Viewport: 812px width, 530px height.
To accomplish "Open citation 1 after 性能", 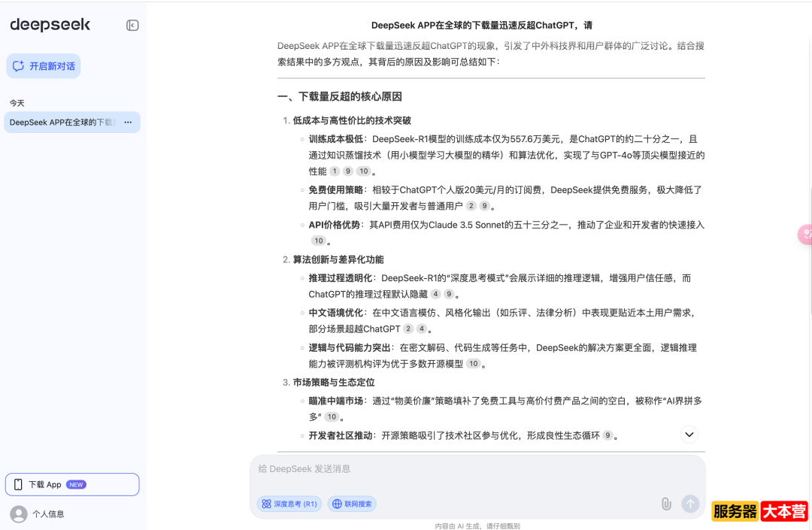I will click(x=335, y=171).
